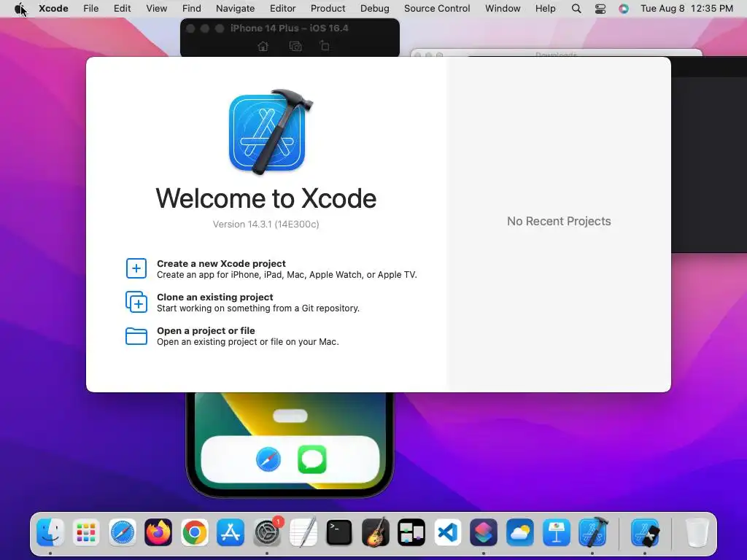This screenshot has height=560, width=747.
Task: Open Control Center in menu bar
Action: [600, 9]
